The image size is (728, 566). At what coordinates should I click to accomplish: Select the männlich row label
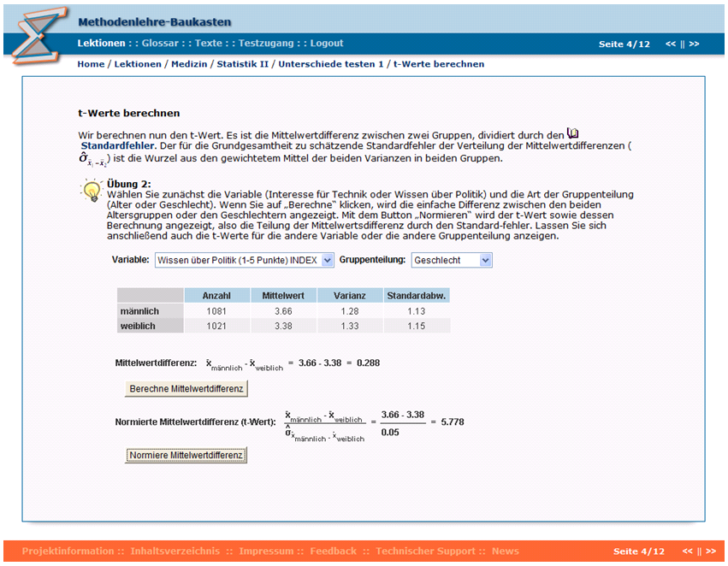point(151,311)
